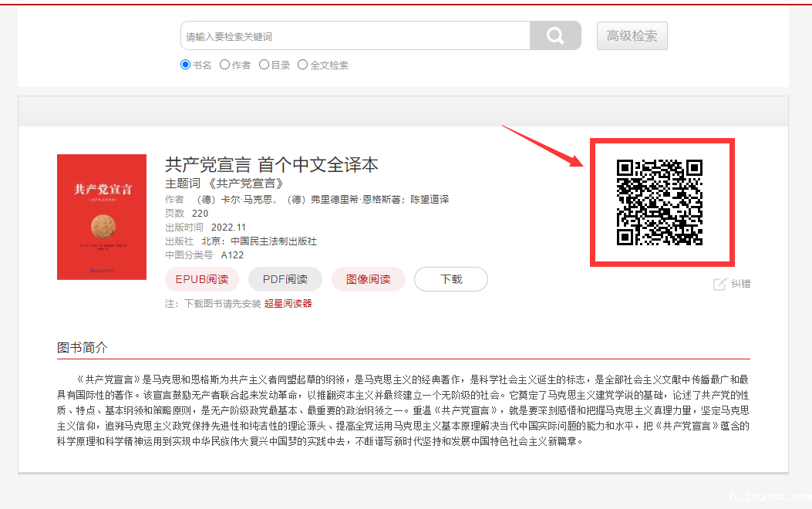Click the page count 220
This screenshot has width=812, height=509.
pos(200,214)
